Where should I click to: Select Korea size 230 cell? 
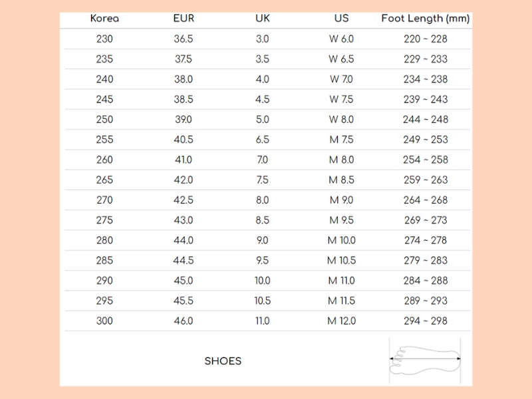pyautogui.click(x=104, y=39)
